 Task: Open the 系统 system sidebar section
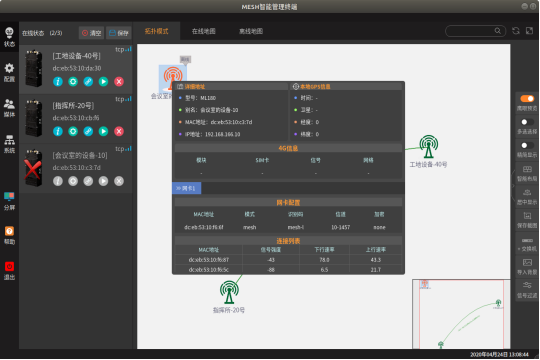[9, 144]
